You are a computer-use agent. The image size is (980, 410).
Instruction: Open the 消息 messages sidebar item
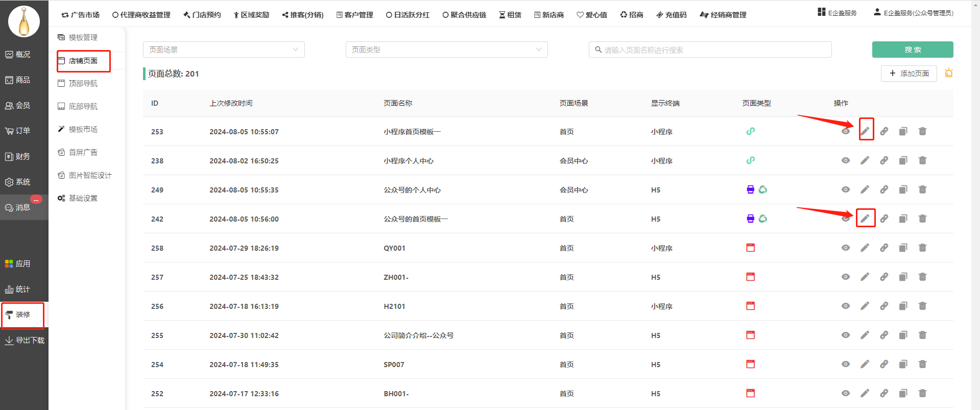[23, 207]
